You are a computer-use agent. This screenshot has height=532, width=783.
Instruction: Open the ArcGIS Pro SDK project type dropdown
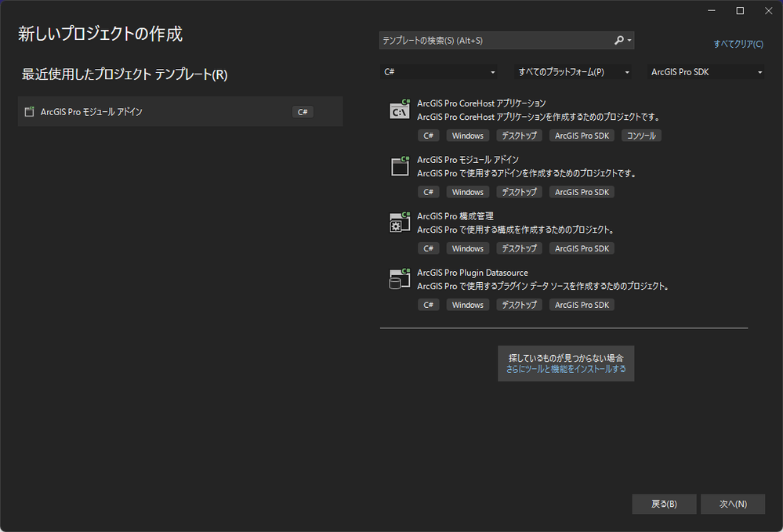pyautogui.click(x=705, y=71)
